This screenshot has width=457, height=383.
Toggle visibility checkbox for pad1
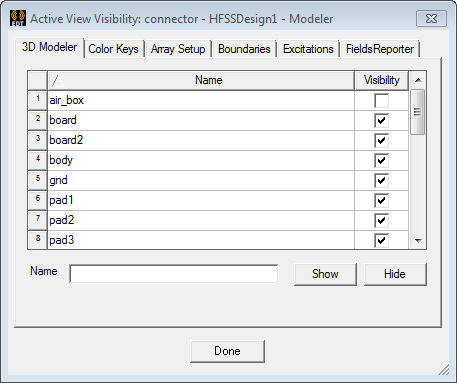point(382,200)
